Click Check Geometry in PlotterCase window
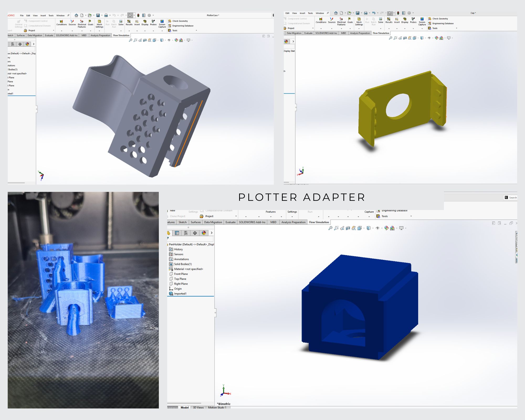 pos(178,21)
